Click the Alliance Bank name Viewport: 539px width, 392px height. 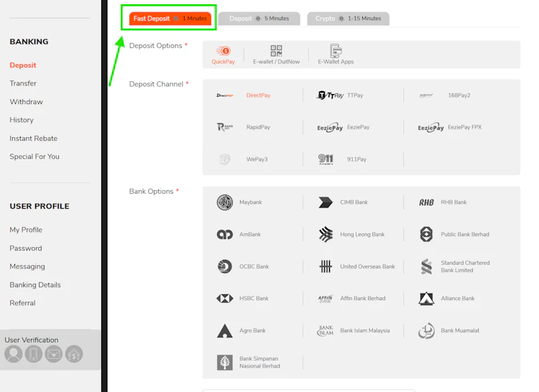(x=458, y=298)
